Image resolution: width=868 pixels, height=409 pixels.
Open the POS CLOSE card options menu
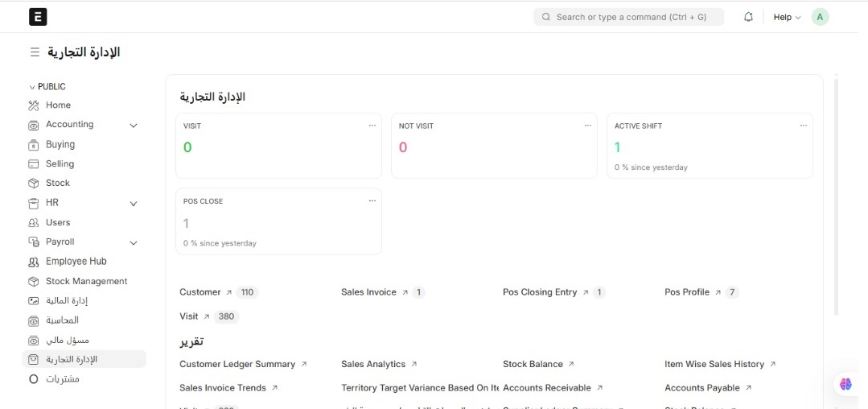[x=372, y=201]
